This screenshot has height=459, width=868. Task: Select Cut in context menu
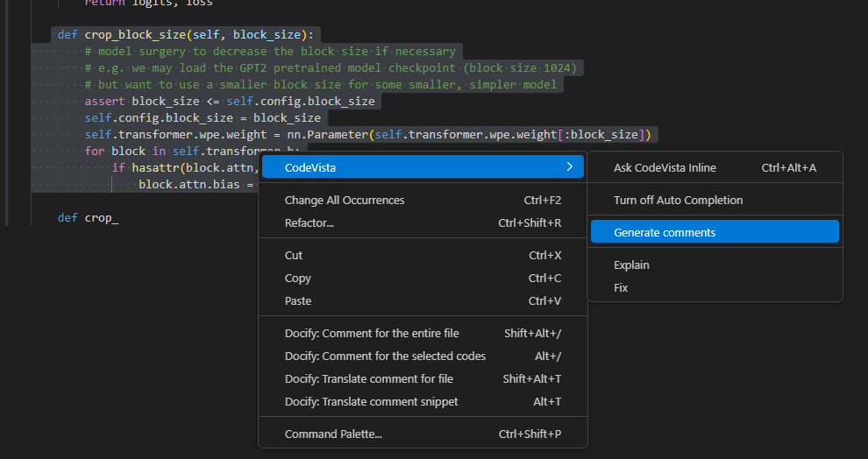tap(423, 256)
